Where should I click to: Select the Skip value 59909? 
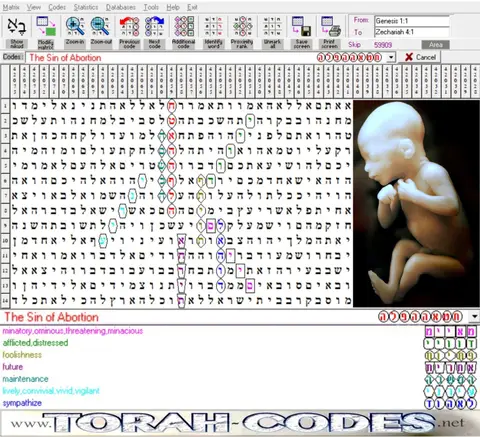(383, 45)
